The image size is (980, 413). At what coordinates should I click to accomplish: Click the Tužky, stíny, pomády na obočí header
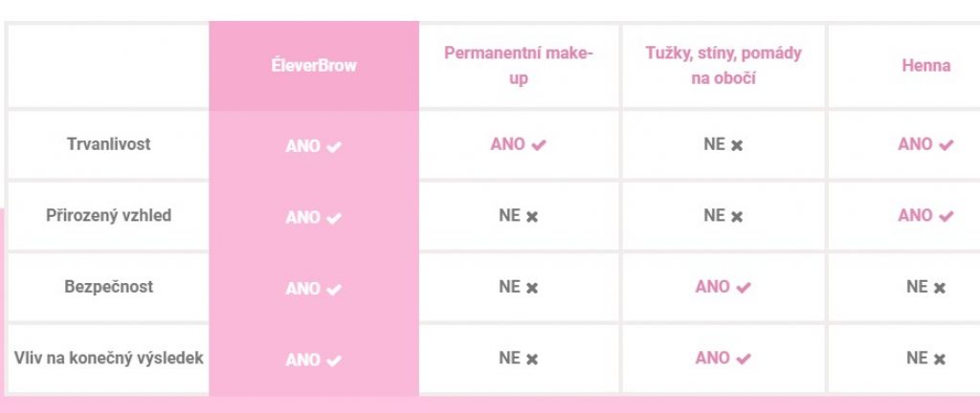[724, 66]
